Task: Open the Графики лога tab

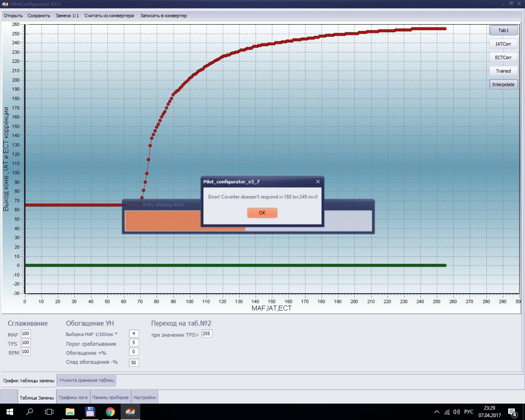Action: (73, 397)
